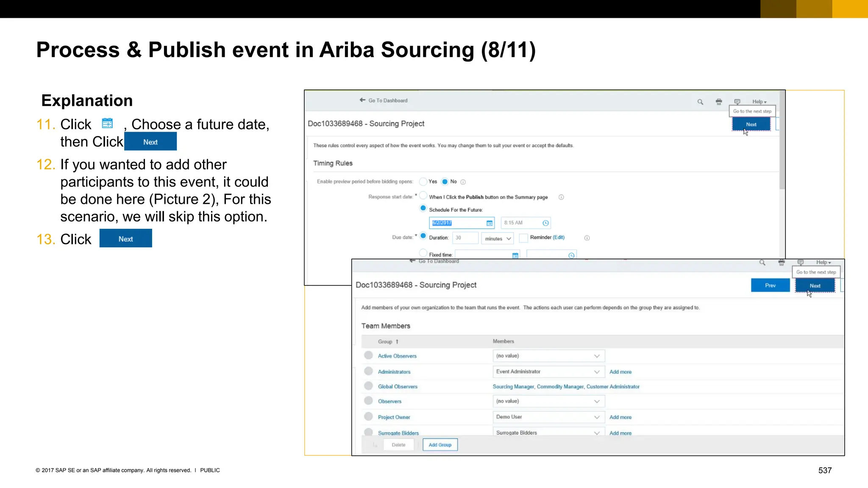Select Fixed time radio for due date

pos(423,253)
